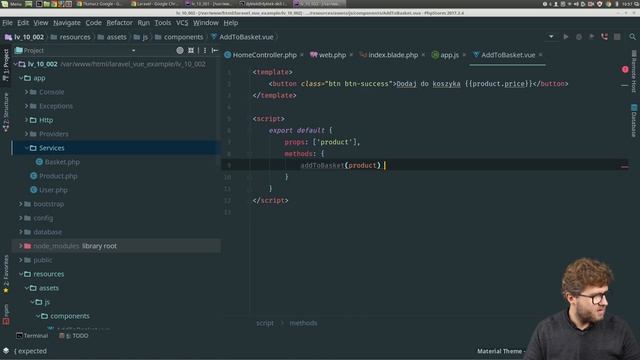The height and width of the screenshot is (360, 640).
Task: Click Scroll from Source target icon
Action: (x=180, y=50)
